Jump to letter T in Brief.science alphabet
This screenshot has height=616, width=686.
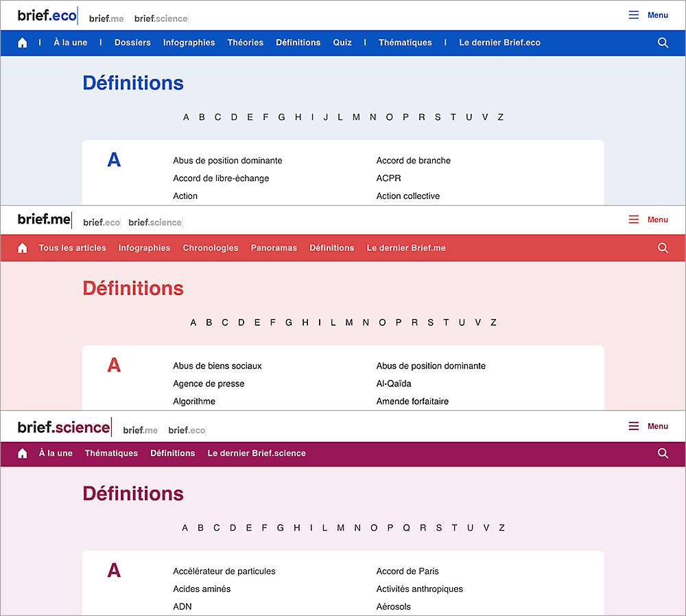point(455,528)
